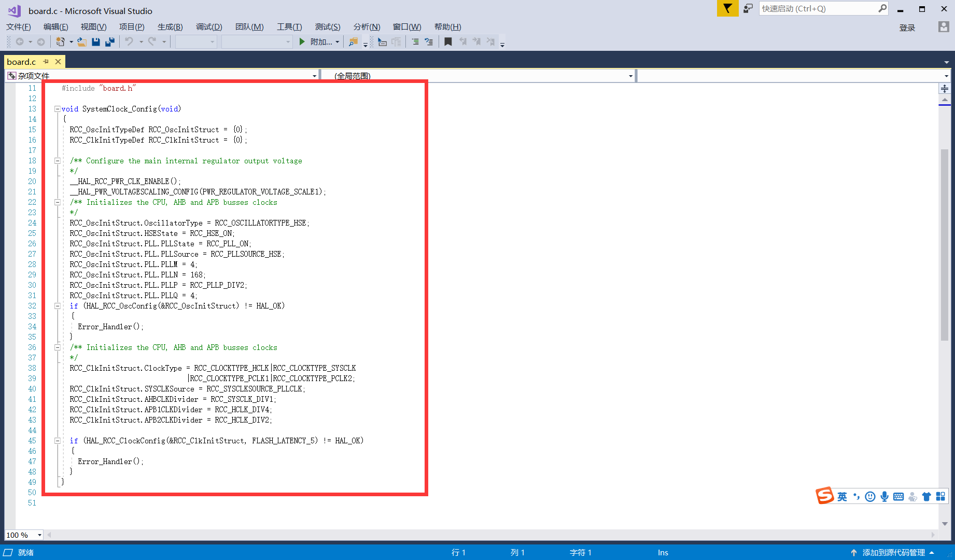Open the 调试(D) menu

[209, 26]
